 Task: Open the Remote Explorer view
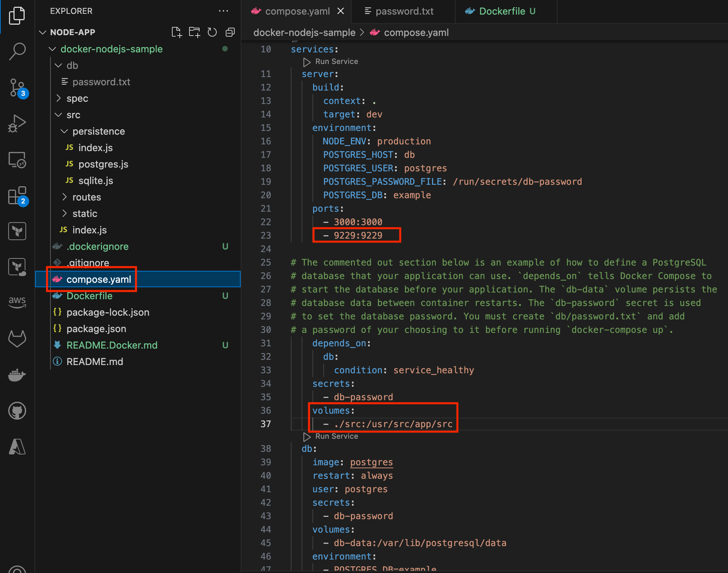(17, 160)
